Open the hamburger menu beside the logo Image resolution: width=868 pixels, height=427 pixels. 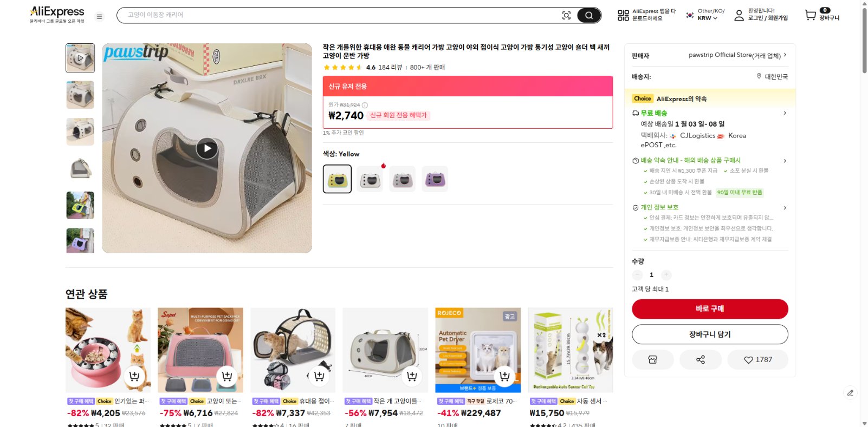[x=99, y=17]
